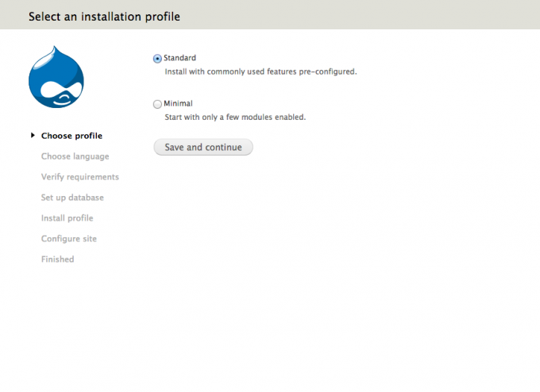This screenshot has height=392, width=540.
Task: Select the Minimal radio button
Action: [x=157, y=104]
